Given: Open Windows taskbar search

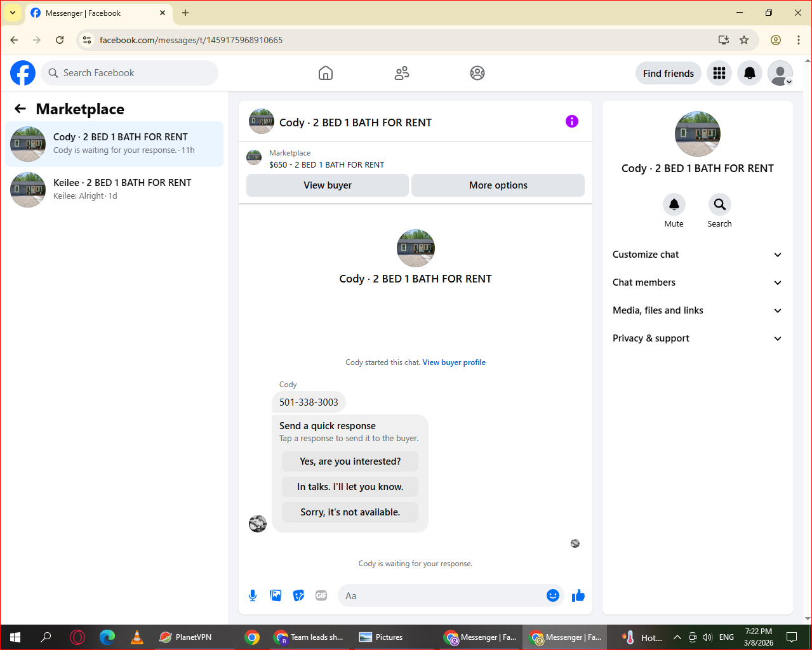Looking at the screenshot, I should [46, 637].
